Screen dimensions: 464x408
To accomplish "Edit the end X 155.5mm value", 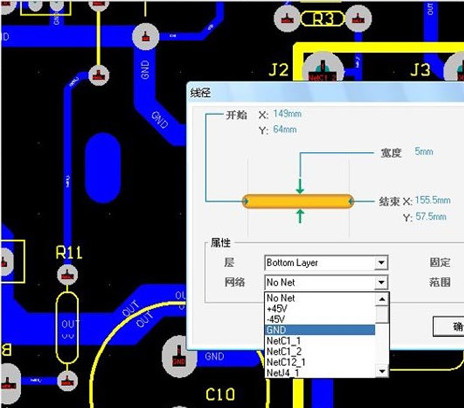I will click(433, 200).
